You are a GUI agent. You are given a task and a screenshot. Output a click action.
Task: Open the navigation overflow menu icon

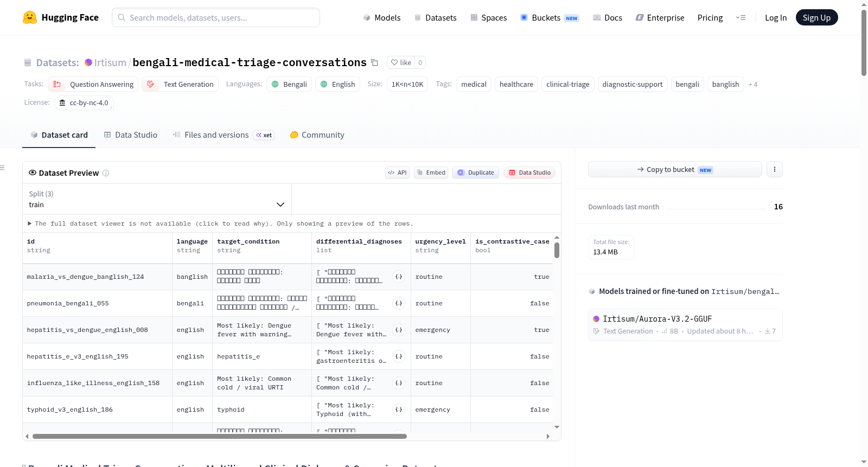click(741, 17)
